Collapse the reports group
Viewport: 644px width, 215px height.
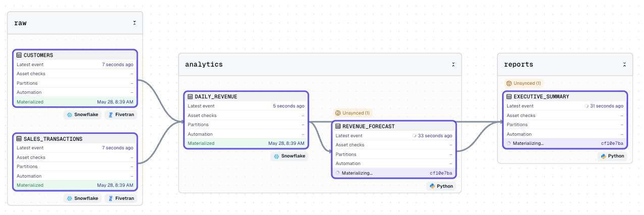(624, 65)
